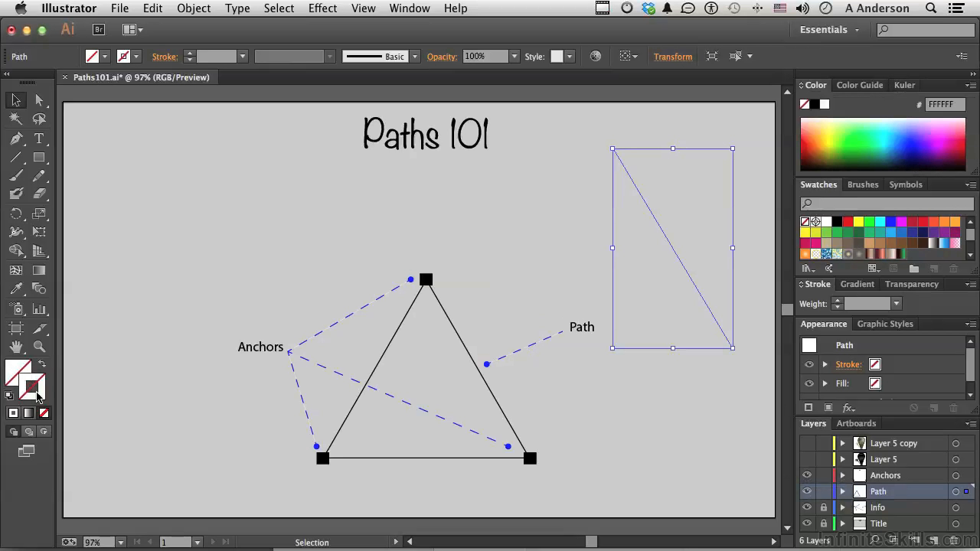This screenshot has height=551, width=980.
Task: Switch to the Brushes tab
Action: point(863,184)
